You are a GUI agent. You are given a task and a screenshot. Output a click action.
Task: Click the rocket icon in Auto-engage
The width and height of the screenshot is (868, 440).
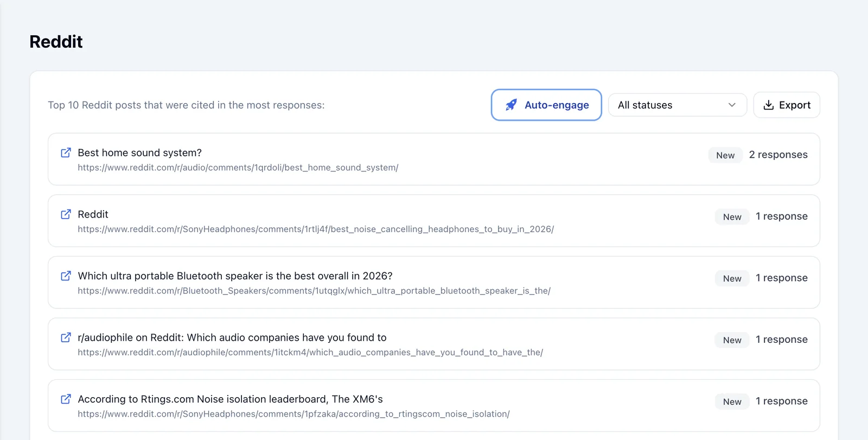(x=511, y=105)
